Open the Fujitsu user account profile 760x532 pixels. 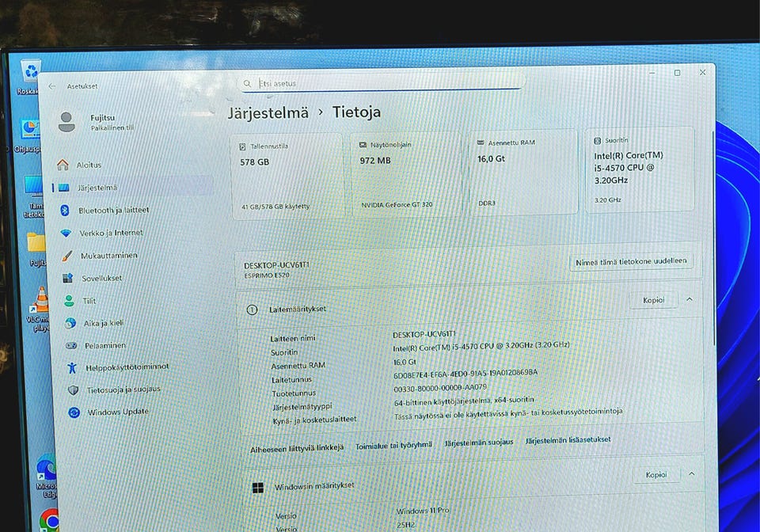click(x=97, y=122)
